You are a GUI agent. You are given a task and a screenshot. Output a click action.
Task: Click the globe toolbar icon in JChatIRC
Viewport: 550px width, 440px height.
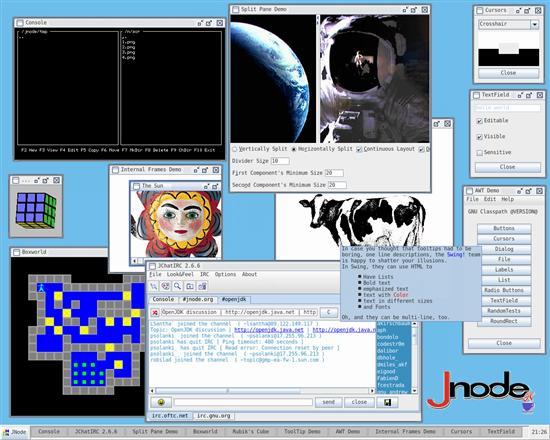click(x=166, y=286)
